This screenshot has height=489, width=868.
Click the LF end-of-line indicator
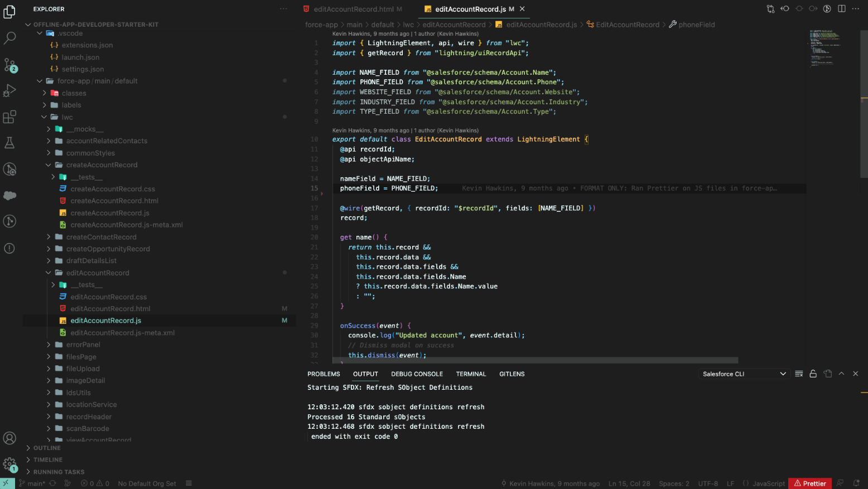point(730,483)
